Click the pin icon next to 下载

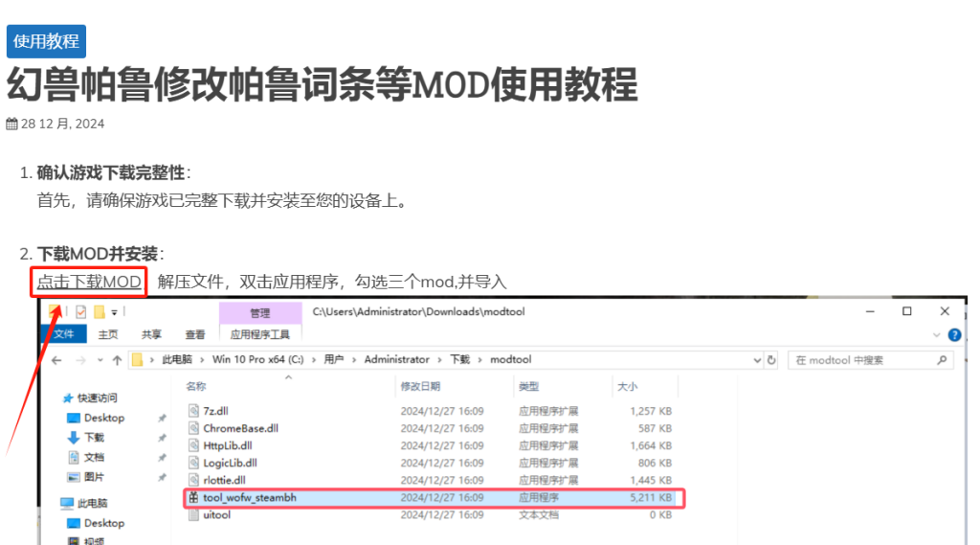coord(162,438)
